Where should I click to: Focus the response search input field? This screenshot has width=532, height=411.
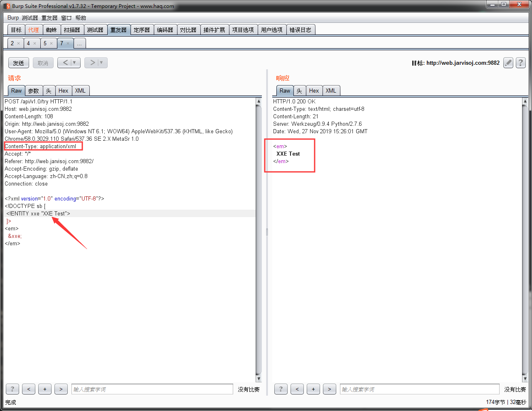pyautogui.click(x=420, y=389)
